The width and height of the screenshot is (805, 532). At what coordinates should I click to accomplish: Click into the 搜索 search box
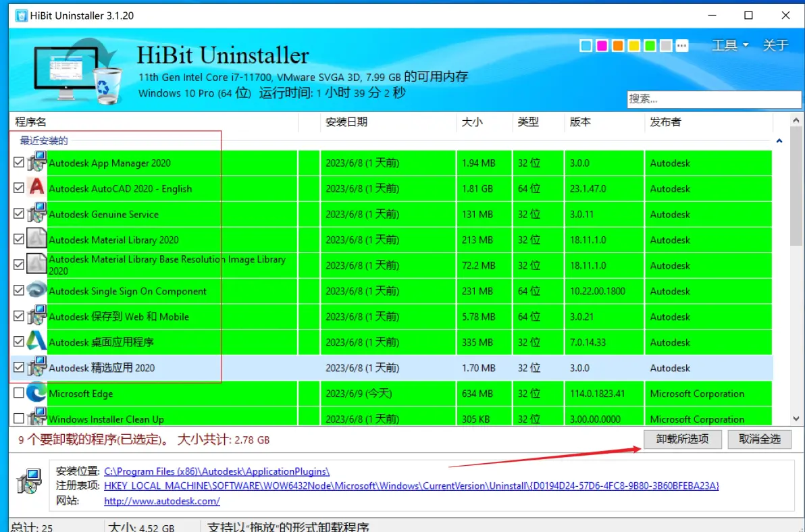coord(713,99)
